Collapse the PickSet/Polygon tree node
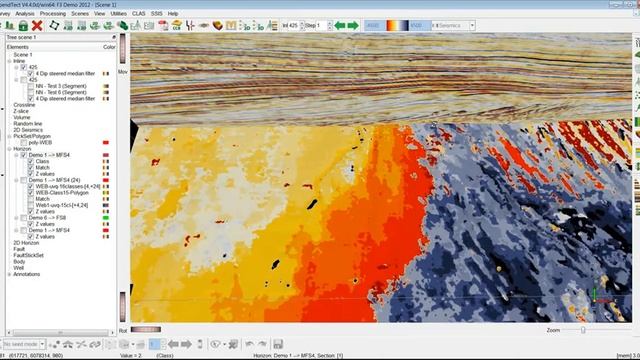The image size is (640, 360). (x=9, y=136)
